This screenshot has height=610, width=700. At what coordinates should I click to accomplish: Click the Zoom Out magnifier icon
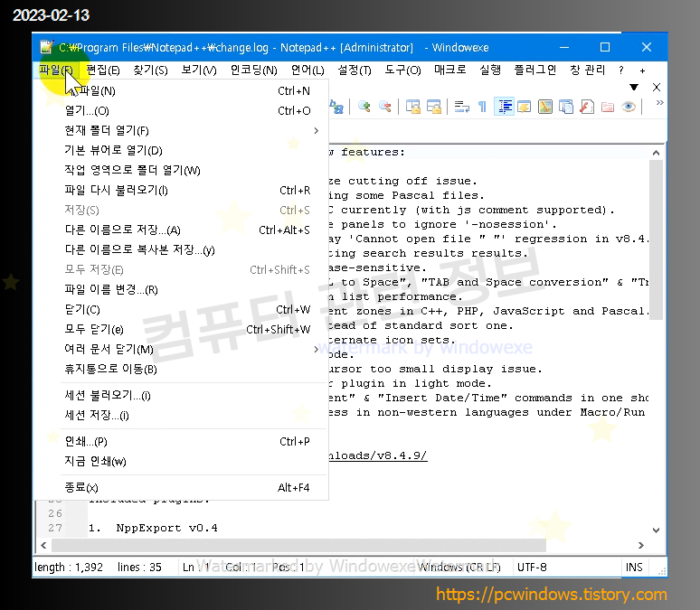[x=385, y=108]
